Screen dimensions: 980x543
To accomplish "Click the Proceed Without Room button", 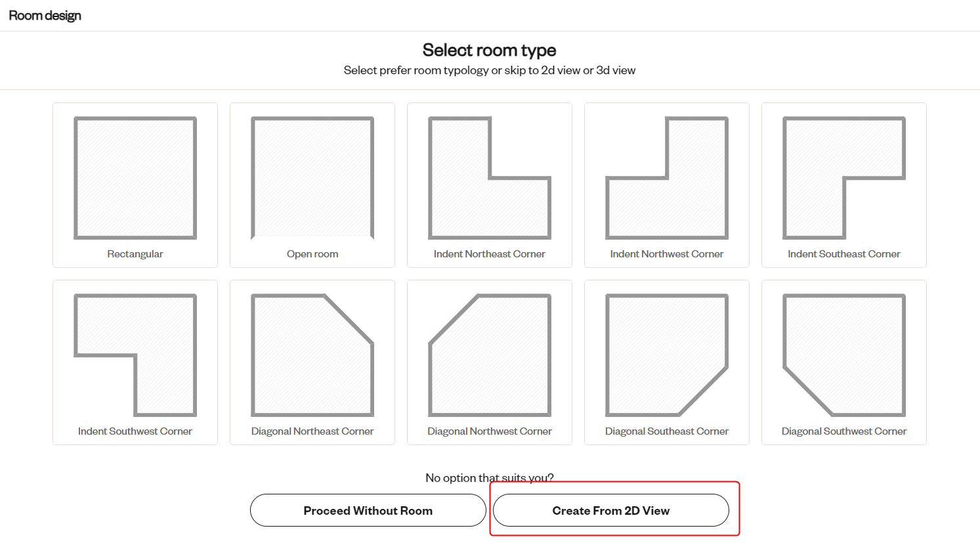I will click(x=368, y=510).
